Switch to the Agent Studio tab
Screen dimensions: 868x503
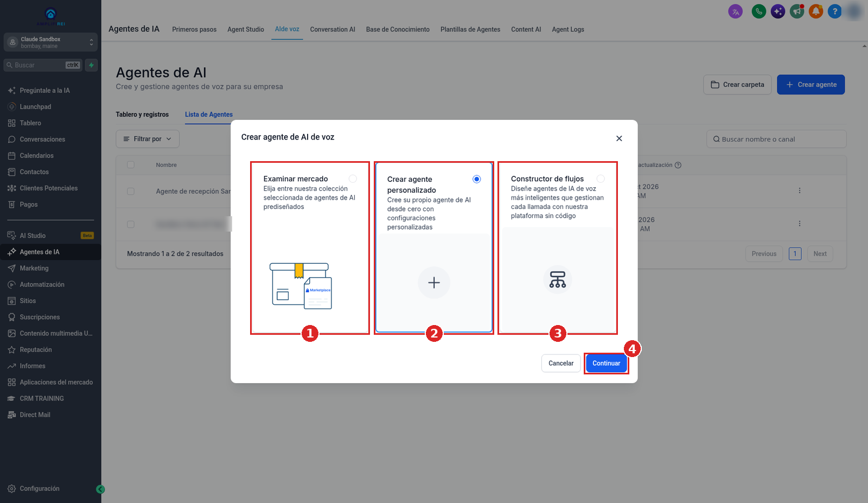[x=246, y=29]
